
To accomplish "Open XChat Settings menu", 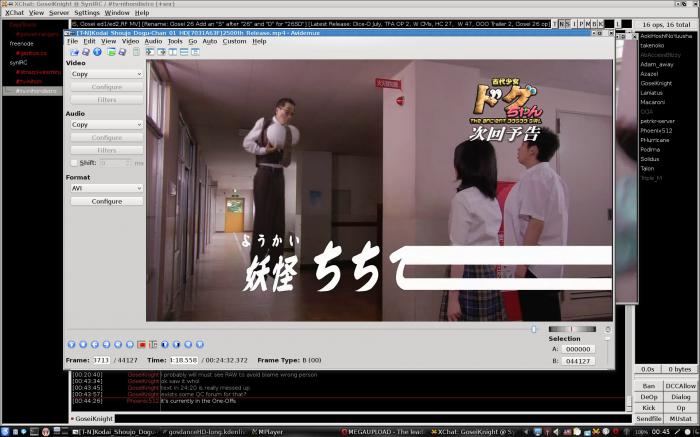I will coord(87,13).
